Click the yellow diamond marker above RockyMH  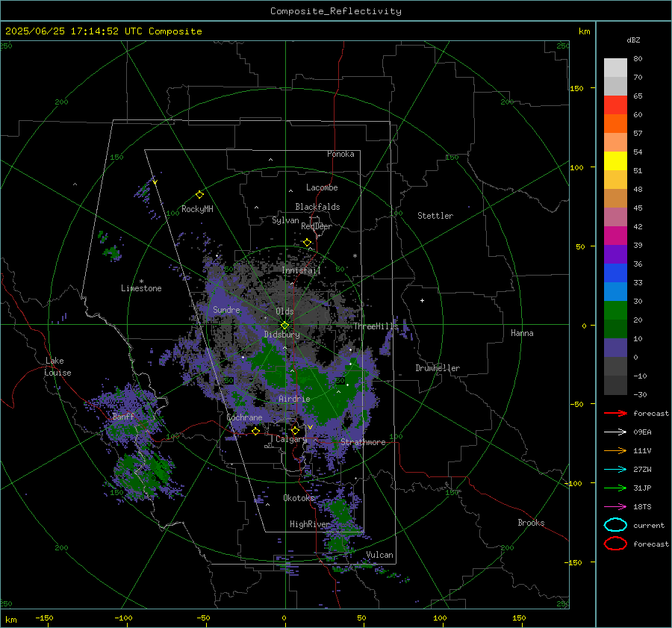[199, 195]
